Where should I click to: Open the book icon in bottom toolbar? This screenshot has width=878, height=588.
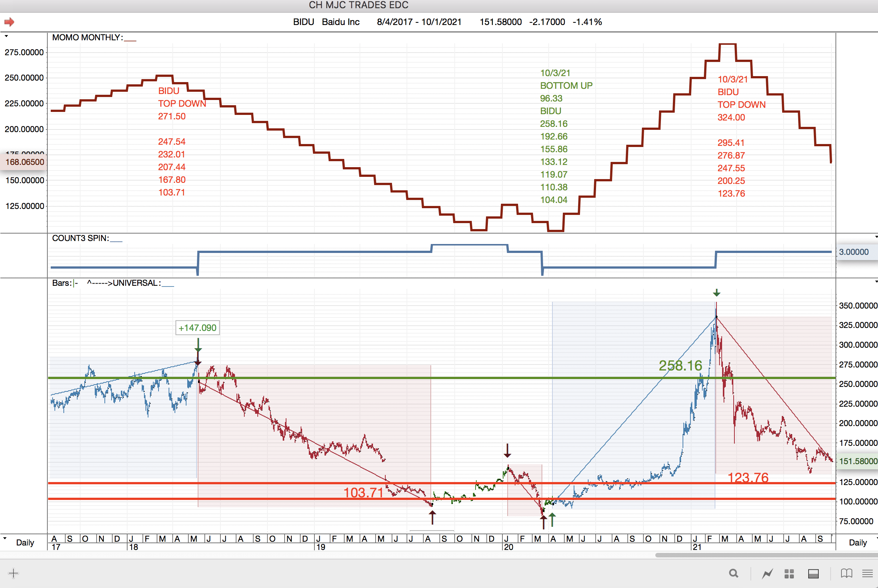pyautogui.click(x=846, y=573)
